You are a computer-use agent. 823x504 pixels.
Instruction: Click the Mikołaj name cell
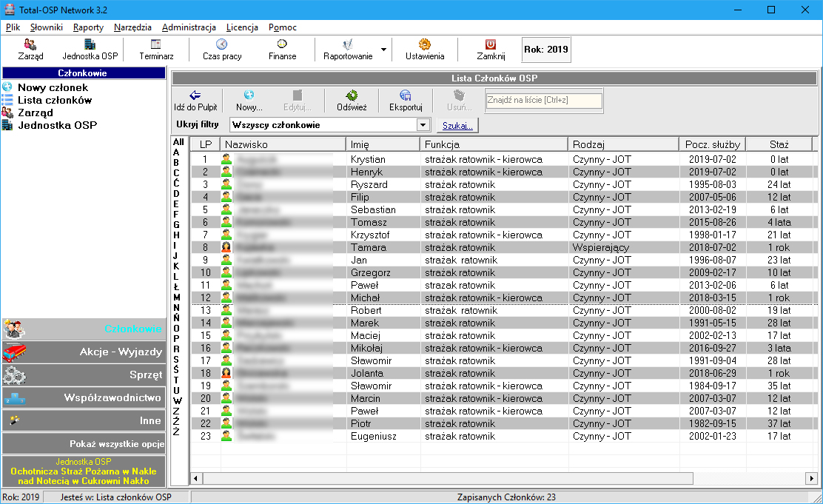(x=383, y=348)
